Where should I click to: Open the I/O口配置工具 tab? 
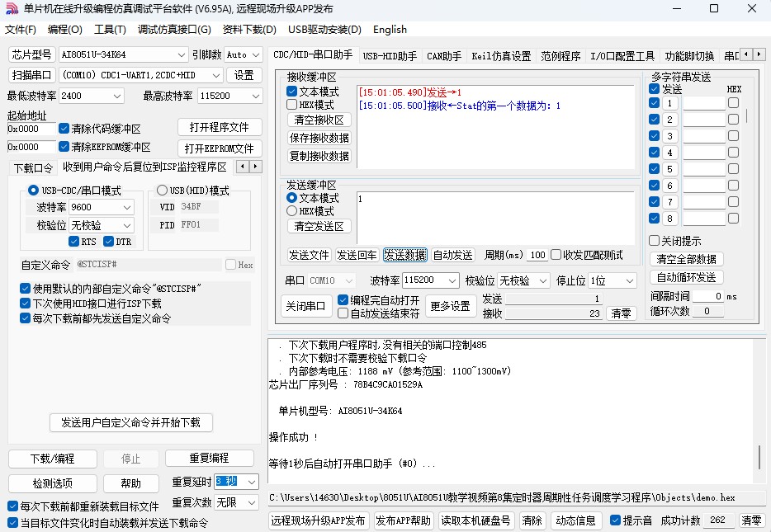(x=622, y=56)
